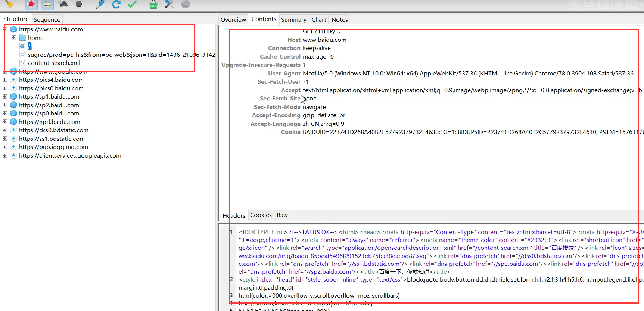Select the home folder row
The height and width of the screenshot is (311, 644).
click(x=36, y=38)
